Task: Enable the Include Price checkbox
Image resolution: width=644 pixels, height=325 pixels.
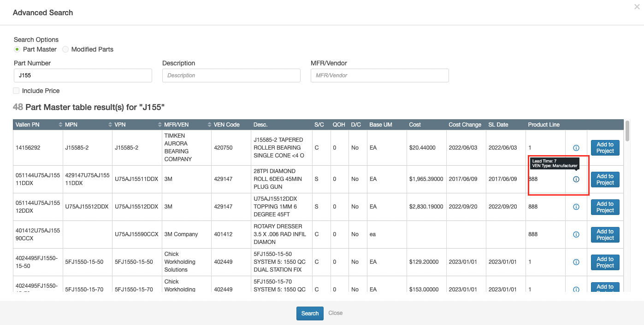Action: coord(17,91)
